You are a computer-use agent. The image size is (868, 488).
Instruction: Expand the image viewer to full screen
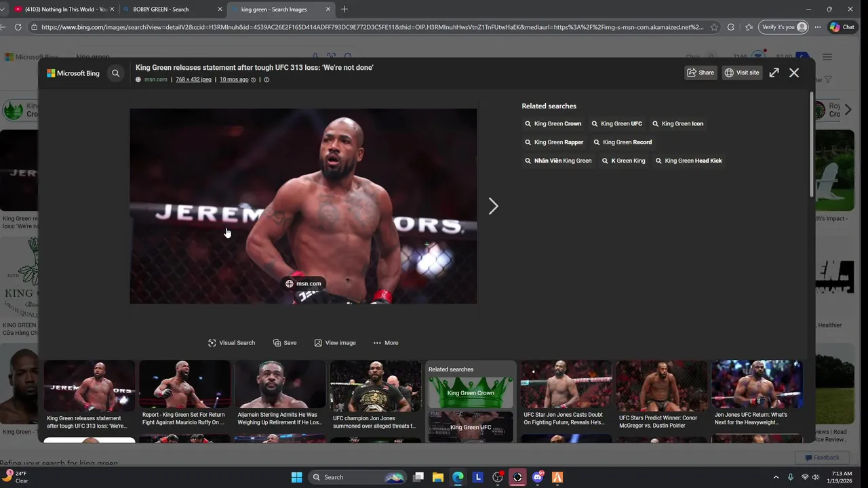pos(774,73)
